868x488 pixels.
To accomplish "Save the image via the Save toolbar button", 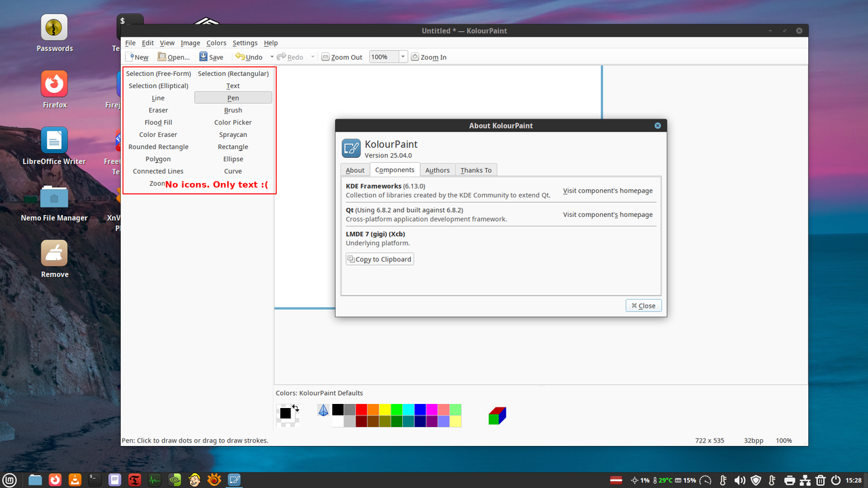I will [211, 57].
